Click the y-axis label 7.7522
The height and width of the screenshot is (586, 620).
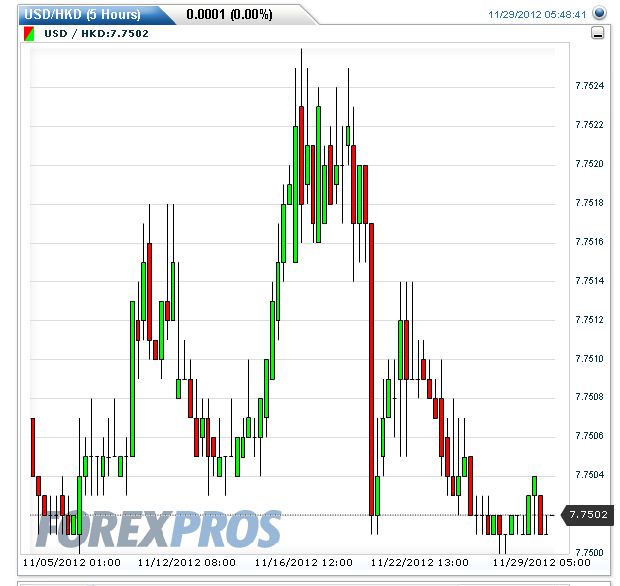pos(590,125)
